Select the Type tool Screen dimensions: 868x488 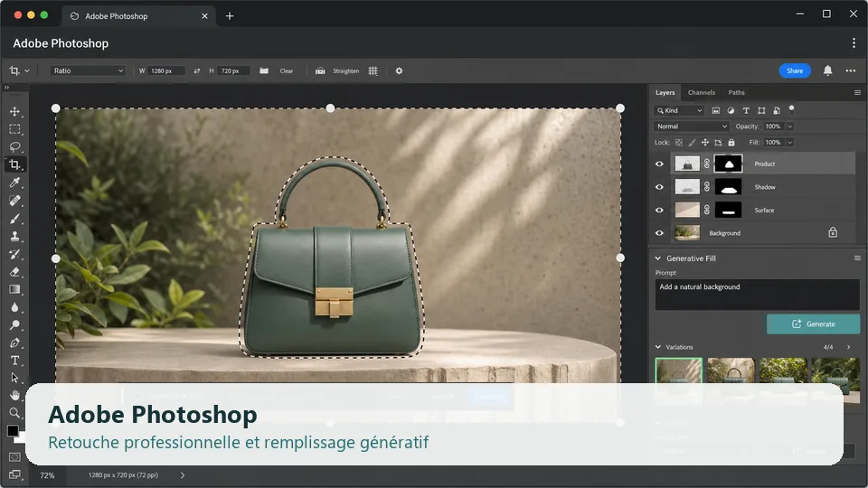click(x=15, y=361)
